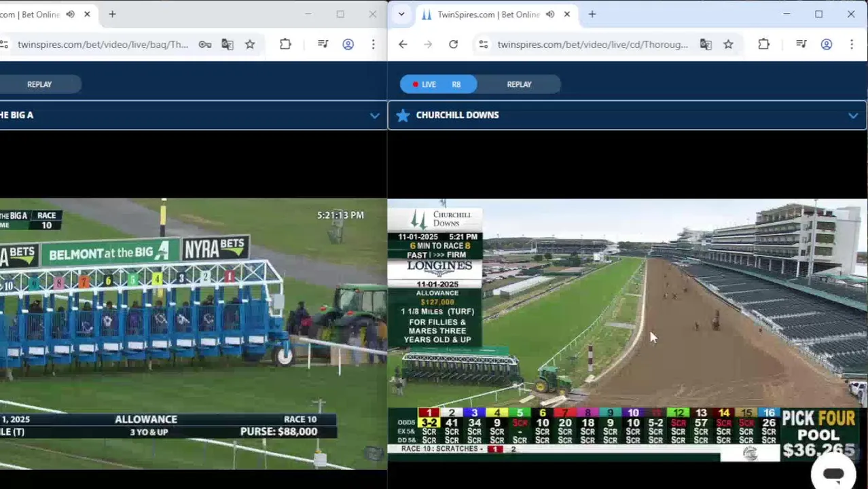Click the left window URL field

[103, 44]
